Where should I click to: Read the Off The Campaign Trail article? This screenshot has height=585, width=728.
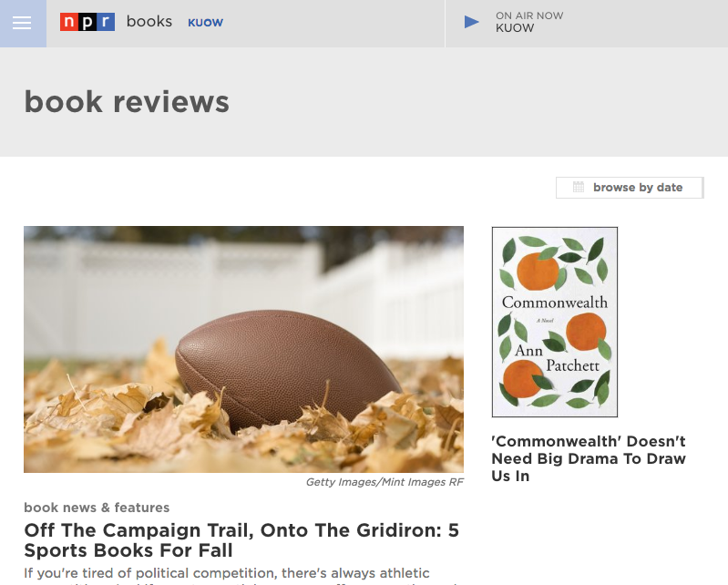pyautogui.click(x=241, y=540)
